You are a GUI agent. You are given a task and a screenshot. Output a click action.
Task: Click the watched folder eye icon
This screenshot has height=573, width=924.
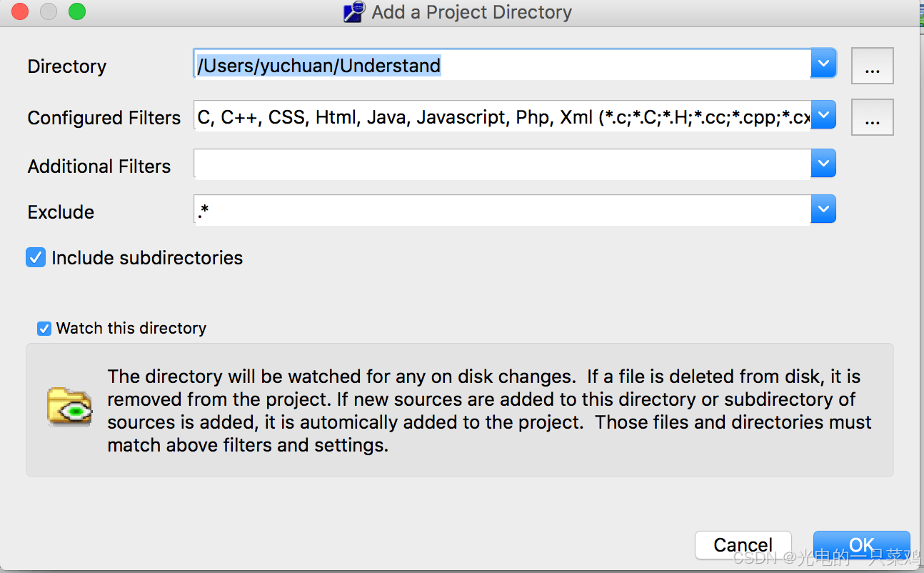coord(69,407)
